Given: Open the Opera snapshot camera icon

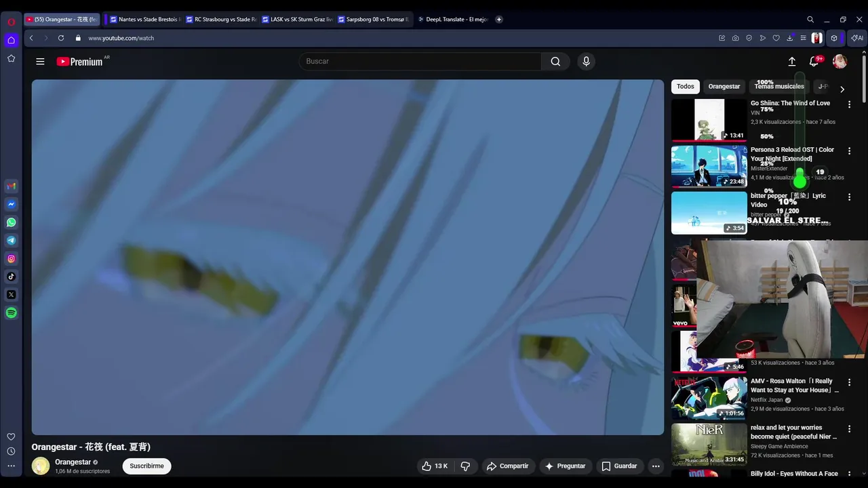Looking at the screenshot, I should (x=736, y=38).
